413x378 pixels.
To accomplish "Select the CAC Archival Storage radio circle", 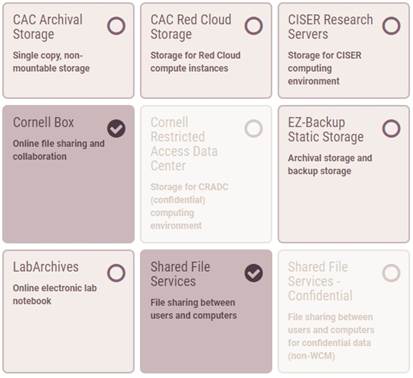I will click(x=116, y=26).
